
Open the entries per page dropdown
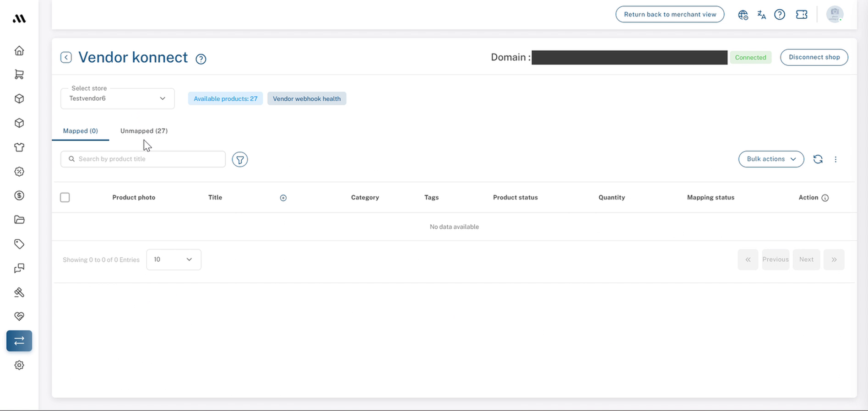pyautogui.click(x=174, y=260)
